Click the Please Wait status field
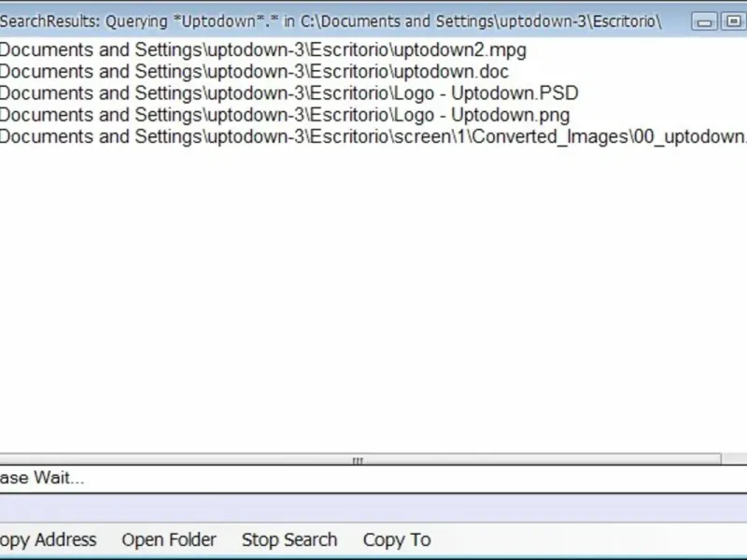The image size is (747, 560). (373, 478)
